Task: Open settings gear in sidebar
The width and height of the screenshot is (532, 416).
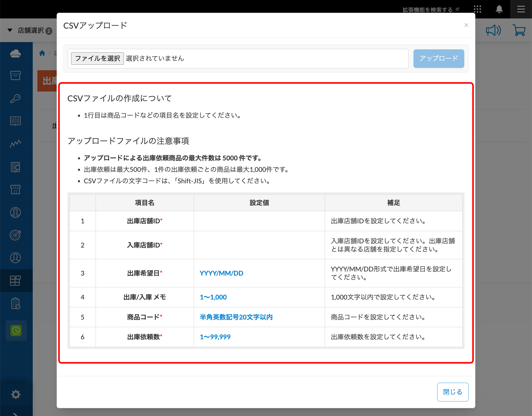Action: tap(16, 394)
